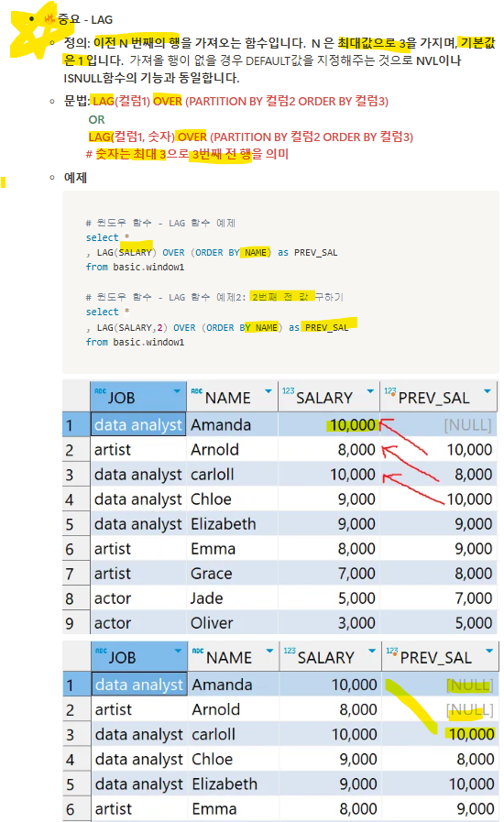Viewport: 504px width, 822px height.
Task: Select Emma name cell in lower table
Action: coord(233,809)
